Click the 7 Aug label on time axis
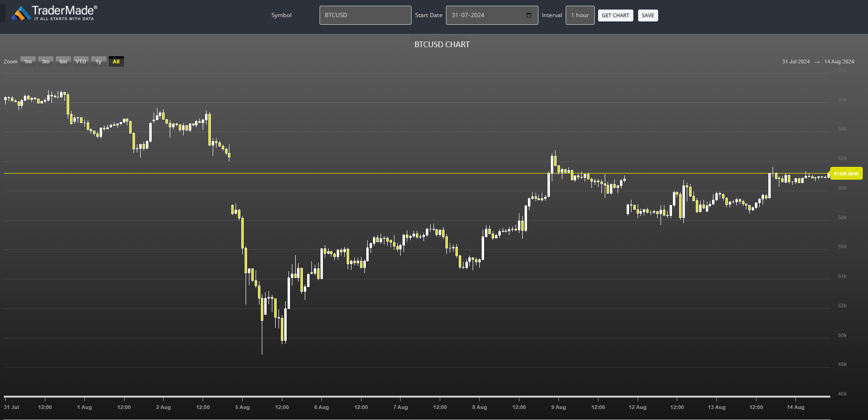 point(401,407)
